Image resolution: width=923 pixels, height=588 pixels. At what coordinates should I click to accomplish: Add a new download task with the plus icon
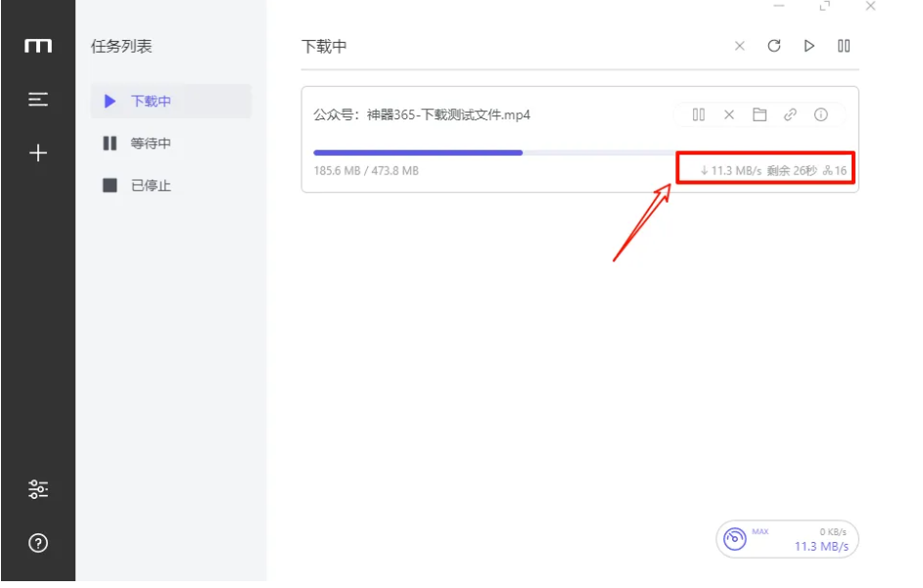pyautogui.click(x=38, y=153)
